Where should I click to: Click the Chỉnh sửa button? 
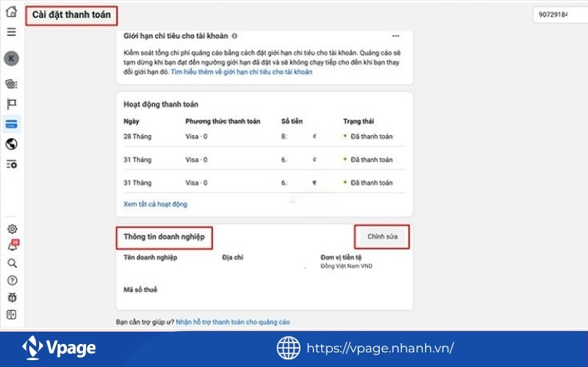382,236
